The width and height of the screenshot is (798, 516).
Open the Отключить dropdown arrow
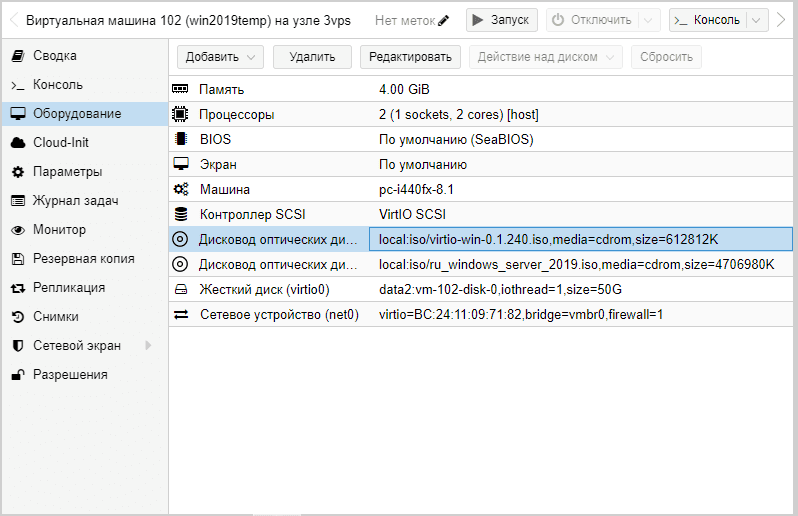[x=648, y=20]
